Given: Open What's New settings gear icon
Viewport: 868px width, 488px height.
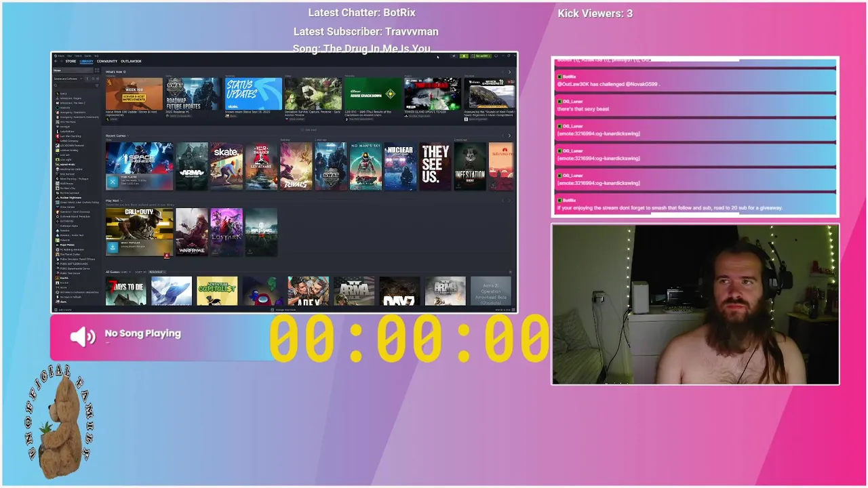Looking at the screenshot, I should click(x=125, y=72).
